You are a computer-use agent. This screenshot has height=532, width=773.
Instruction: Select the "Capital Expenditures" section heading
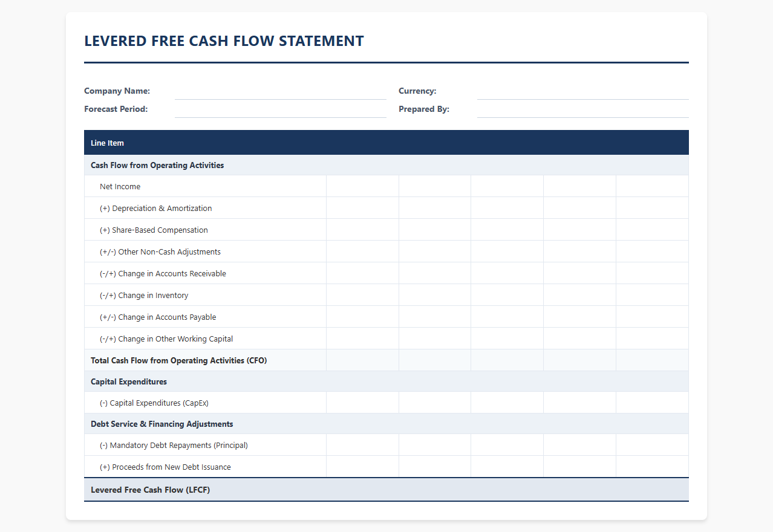(129, 382)
